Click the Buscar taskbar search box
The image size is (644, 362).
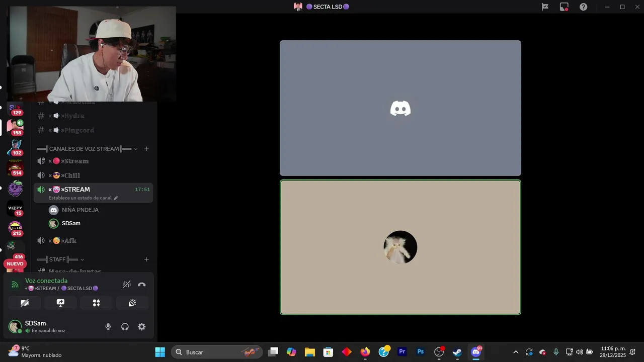tap(217, 352)
